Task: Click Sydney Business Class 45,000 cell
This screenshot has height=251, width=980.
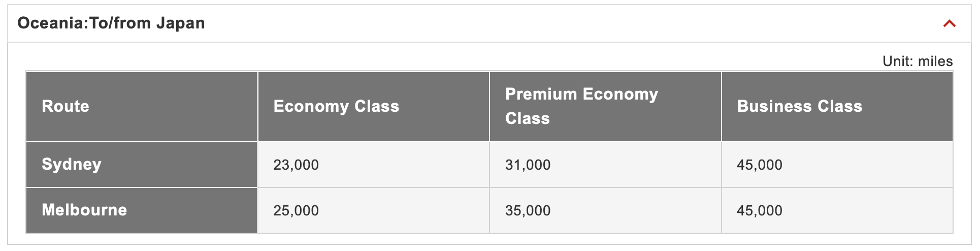Action: point(760,165)
